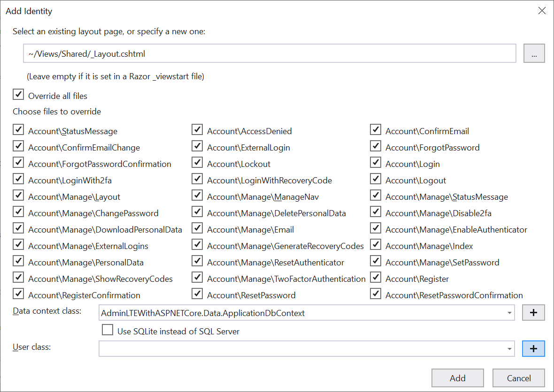Click the plus icon beside Data context class

coord(533,312)
